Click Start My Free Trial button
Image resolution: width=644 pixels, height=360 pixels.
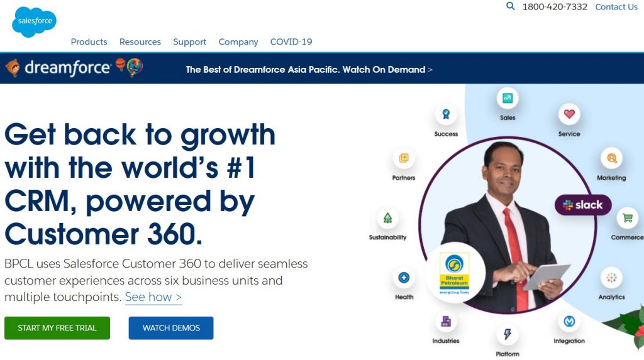[x=57, y=328]
